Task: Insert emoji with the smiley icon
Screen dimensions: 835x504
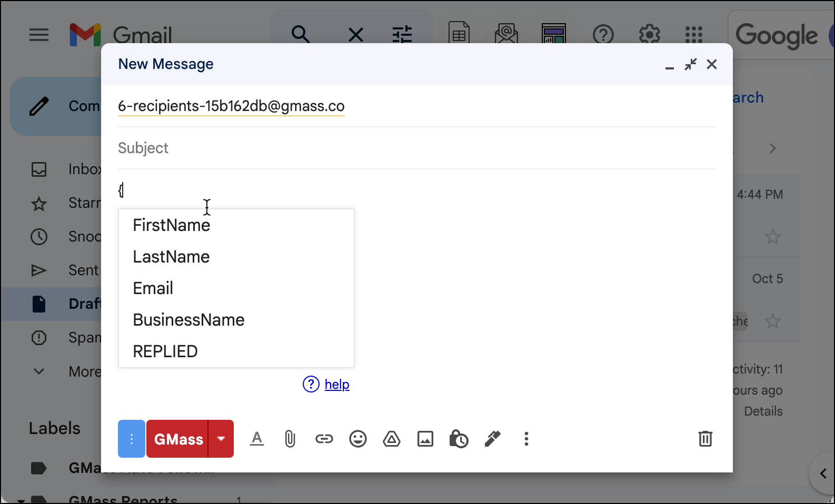Action: (358, 439)
